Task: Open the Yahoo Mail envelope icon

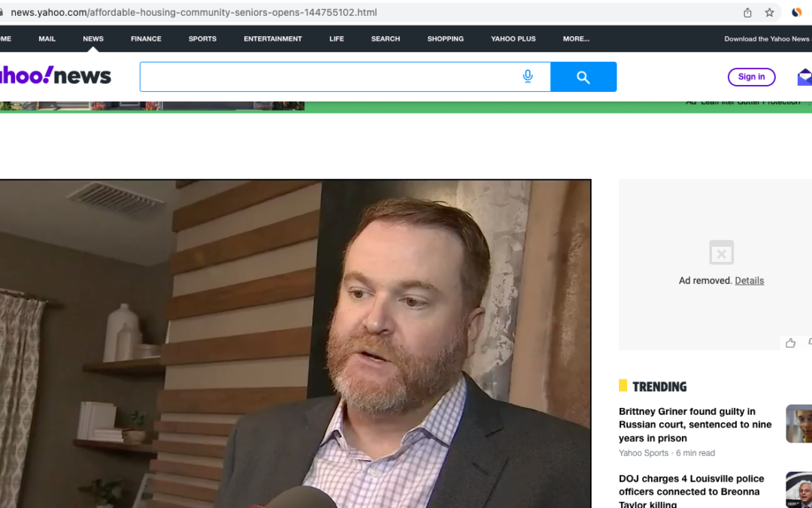Action: [x=804, y=78]
